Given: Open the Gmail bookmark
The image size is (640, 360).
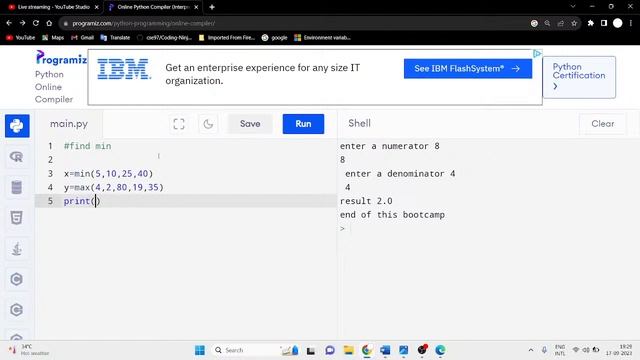Looking at the screenshot, I should pos(82,38).
